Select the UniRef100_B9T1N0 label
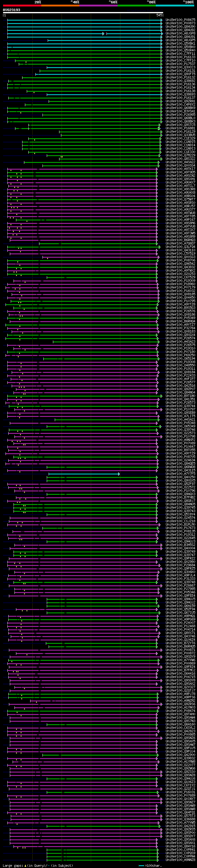197x868 pixels. 180,396
